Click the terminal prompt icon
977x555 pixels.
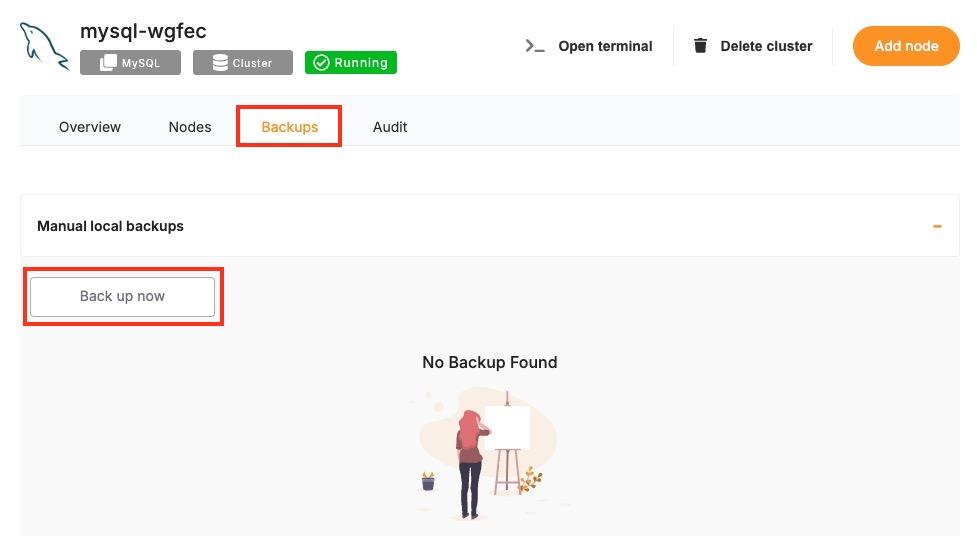point(535,46)
